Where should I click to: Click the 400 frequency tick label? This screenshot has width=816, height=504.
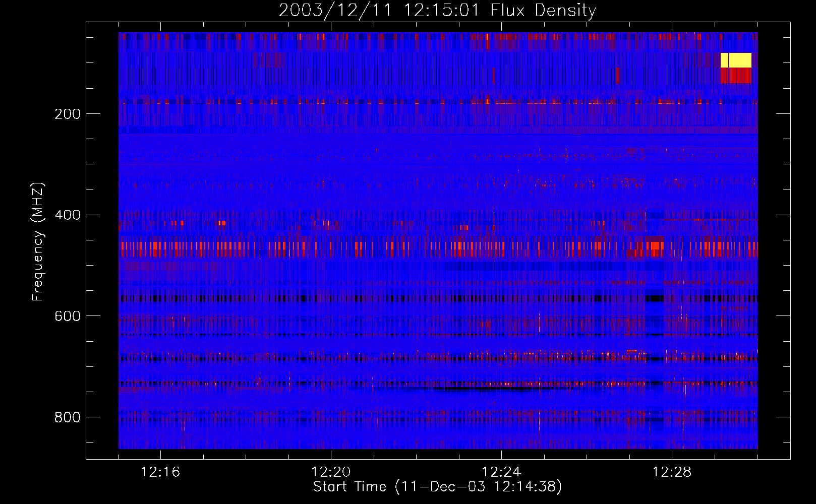[x=68, y=215]
